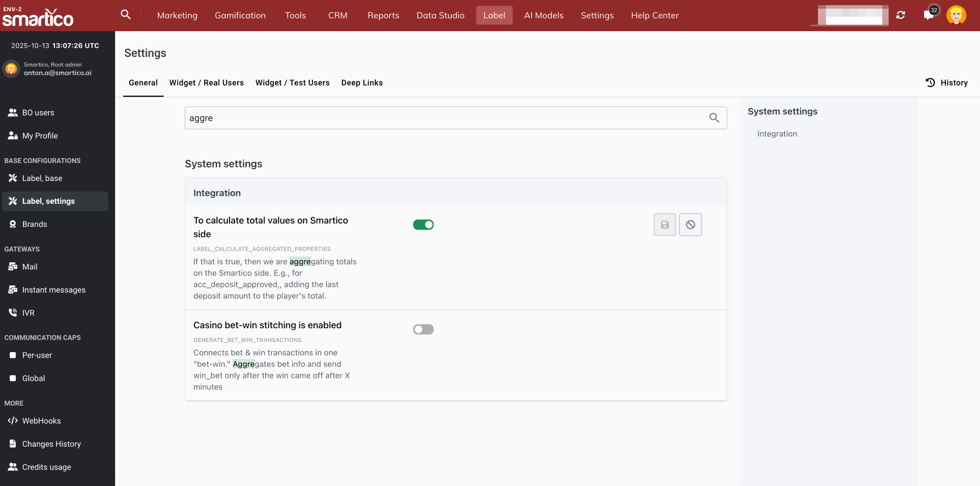Go to Brands in sidebar
980x486 pixels.
(x=34, y=224)
